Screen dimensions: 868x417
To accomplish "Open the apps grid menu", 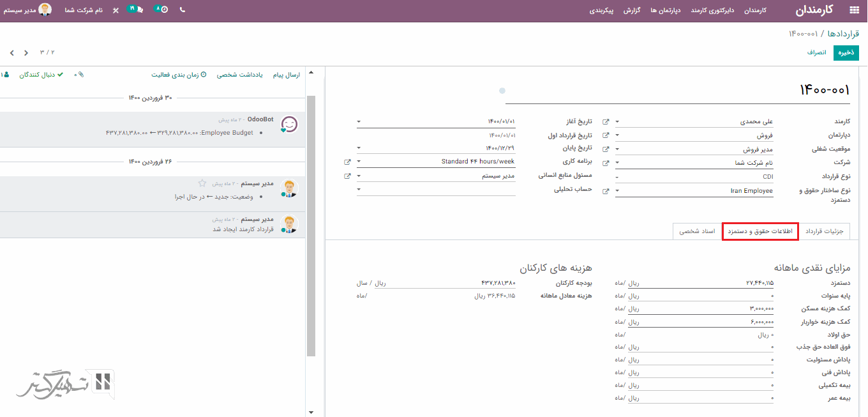I will 854,10.
